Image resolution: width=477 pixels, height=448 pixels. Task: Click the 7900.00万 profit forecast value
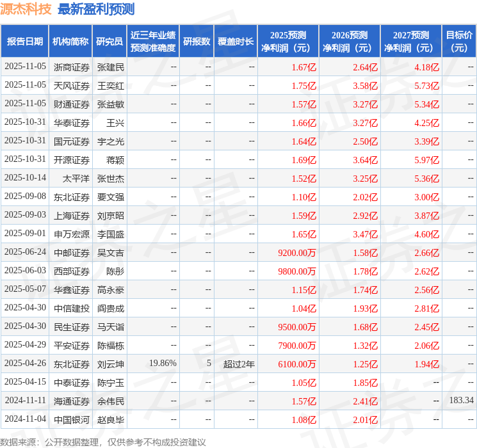click(297, 346)
